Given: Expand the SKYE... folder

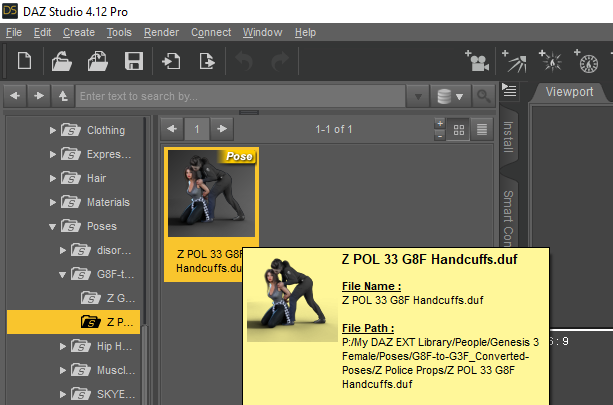Looking at the screenshot, I should 63,394.
